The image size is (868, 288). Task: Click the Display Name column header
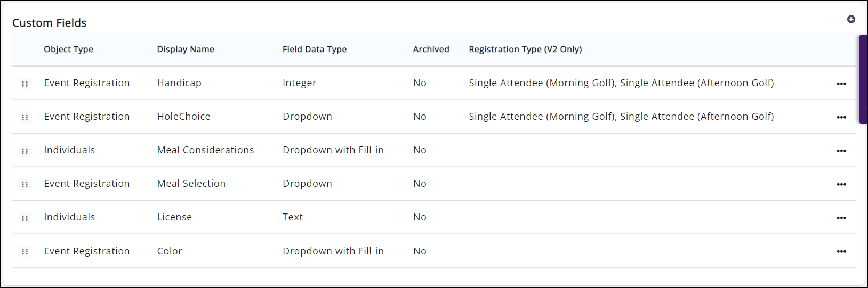pyautogui.click(x=186, y=49)
